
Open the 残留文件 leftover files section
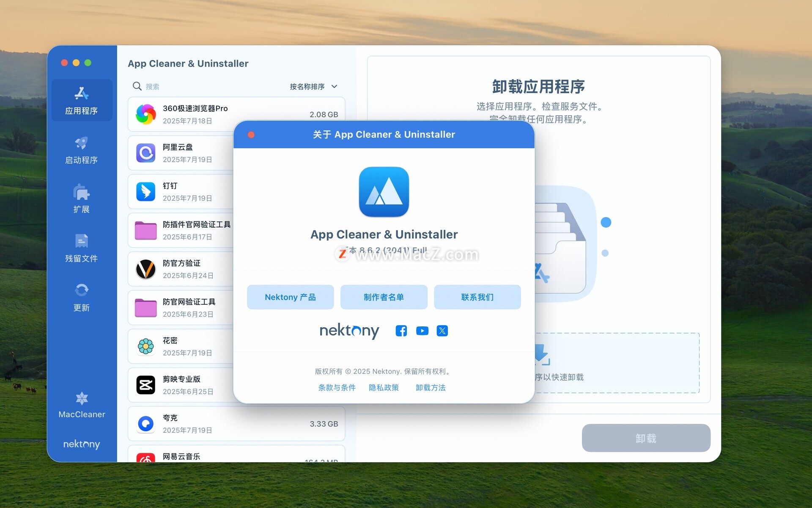82,248
